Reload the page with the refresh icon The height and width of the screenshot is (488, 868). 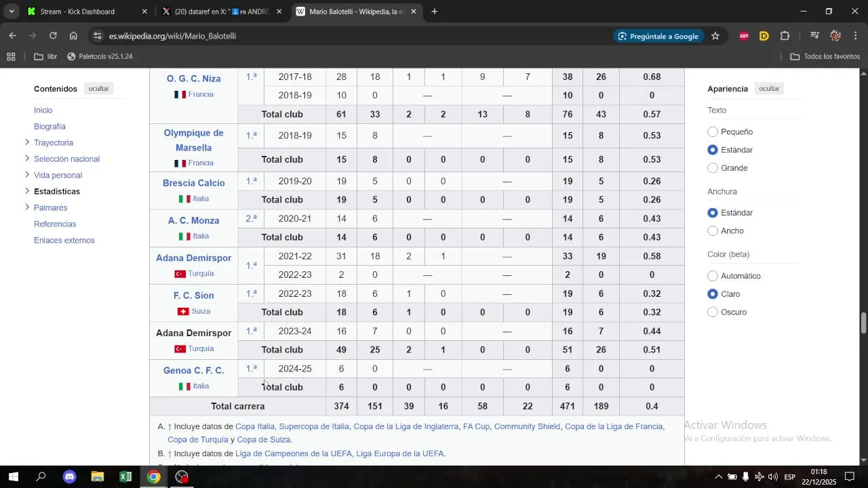(x=53, y=36)
